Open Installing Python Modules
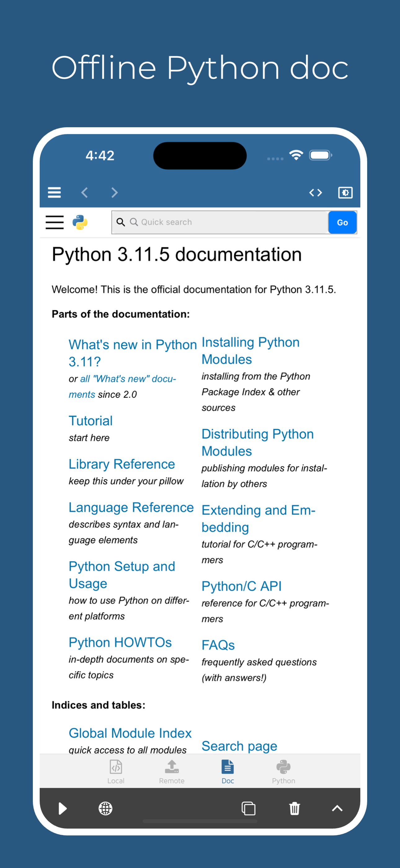This screenshot has width=400, height=868. 251,350
